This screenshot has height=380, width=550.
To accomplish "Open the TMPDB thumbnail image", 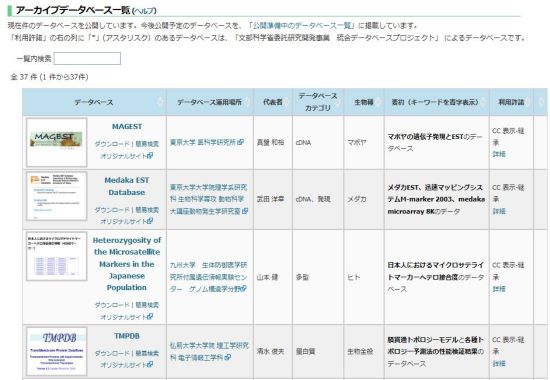I will [56, 351].
